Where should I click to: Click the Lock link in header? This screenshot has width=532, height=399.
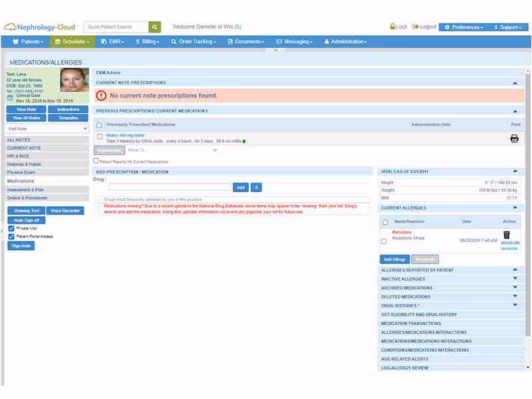tap(398, 27)
